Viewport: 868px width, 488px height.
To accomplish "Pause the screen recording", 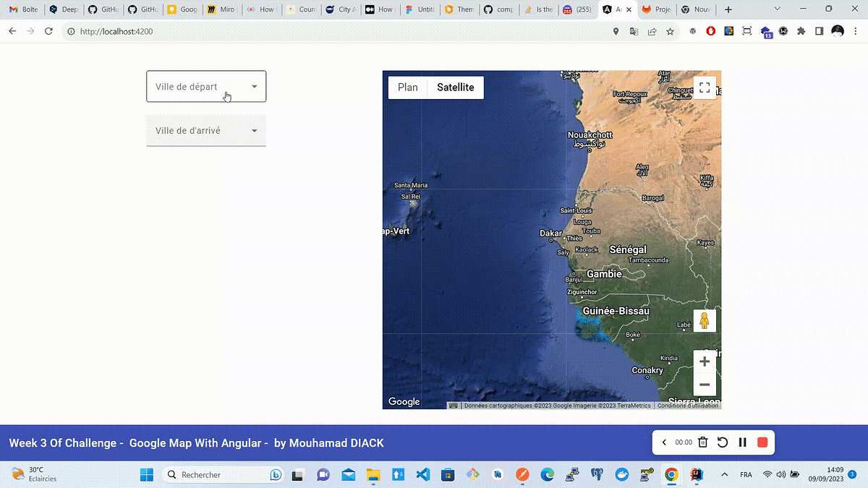I will pyautogui.click(x=742, y=442).
